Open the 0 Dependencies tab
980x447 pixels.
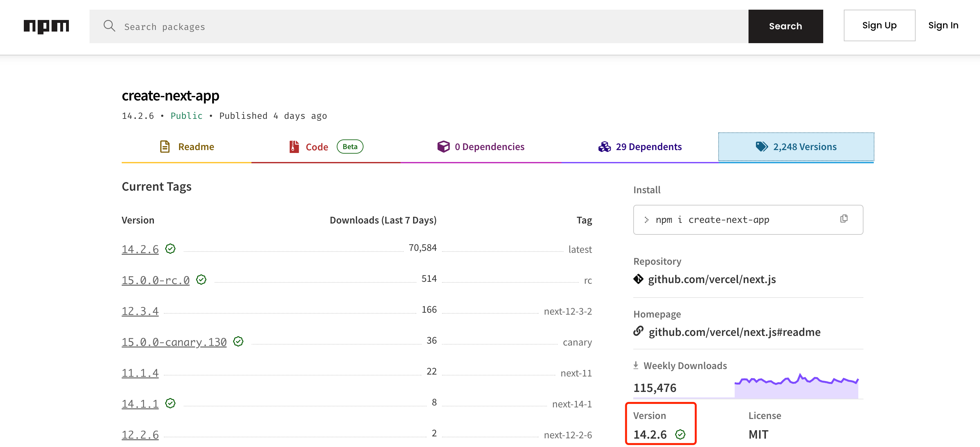pyautogui.click(x=480, y=147)
